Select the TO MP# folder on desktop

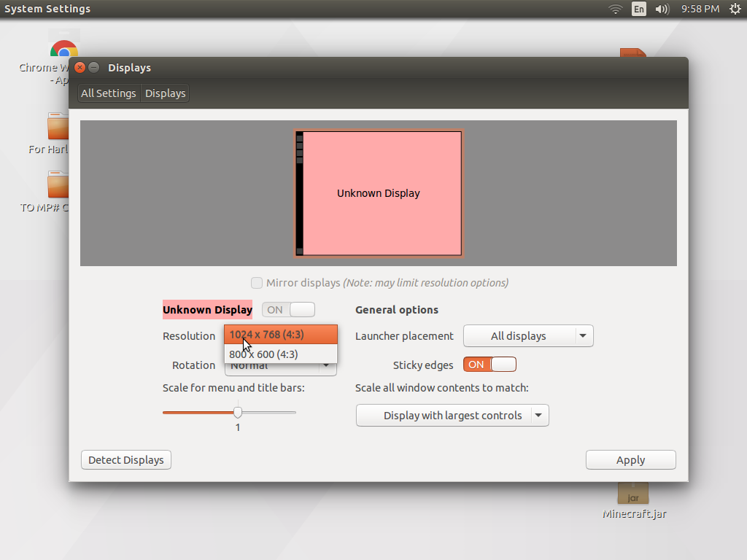pyautogui.click(x=58, y=184)
